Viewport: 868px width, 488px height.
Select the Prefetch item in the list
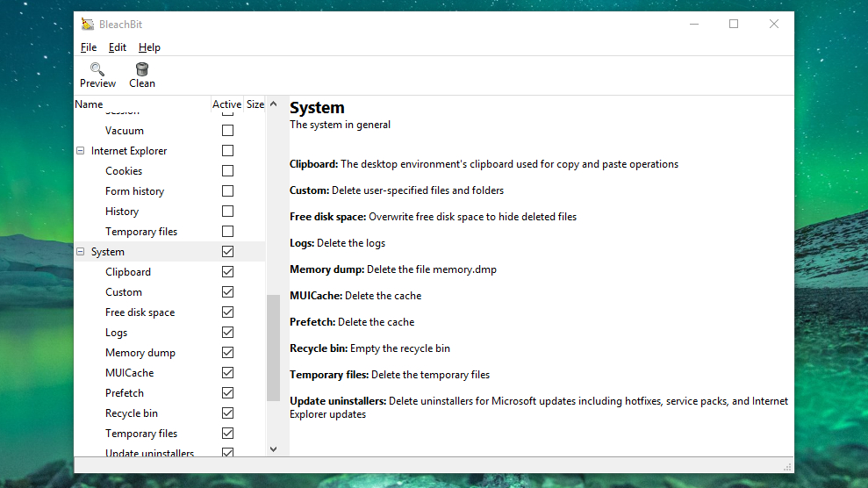coord(125,393)
